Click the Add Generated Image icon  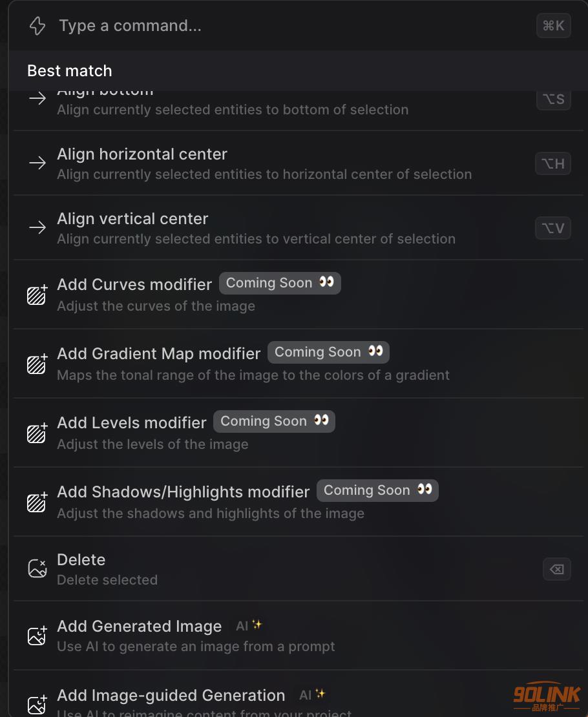37,636
